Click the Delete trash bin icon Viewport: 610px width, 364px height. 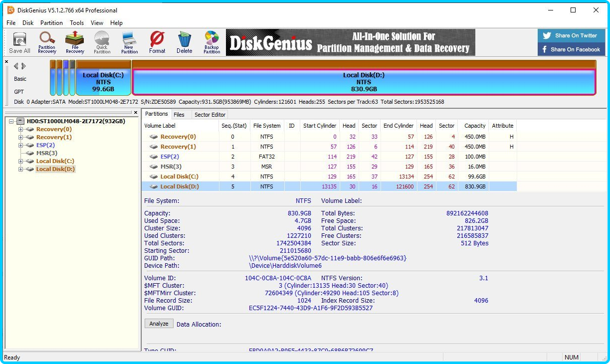point(185,43)
